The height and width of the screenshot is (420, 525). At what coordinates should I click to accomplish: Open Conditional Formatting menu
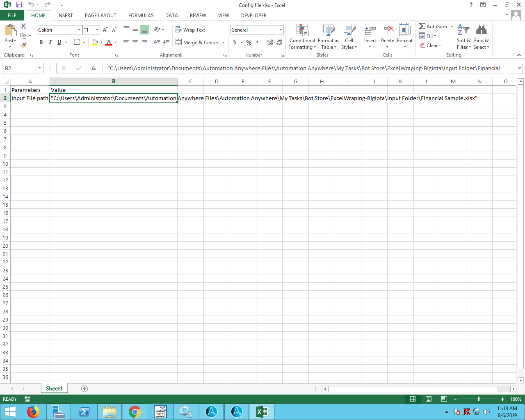[x=302, y=37]
